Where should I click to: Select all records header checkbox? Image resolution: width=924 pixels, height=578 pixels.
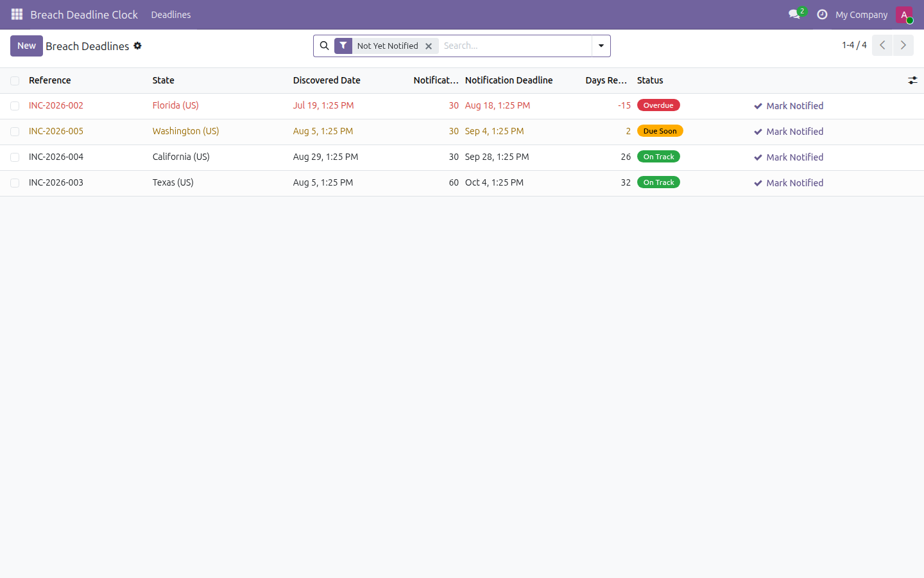(15, 81)
